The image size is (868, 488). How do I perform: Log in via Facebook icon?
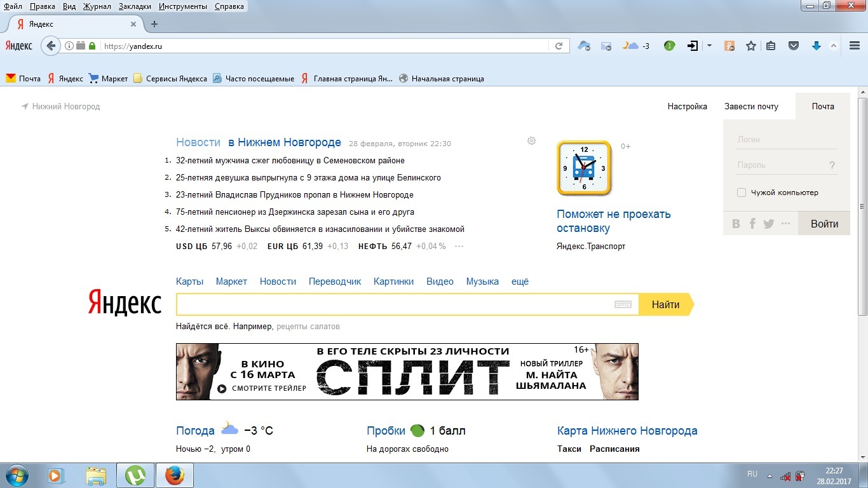pos(752,224)
